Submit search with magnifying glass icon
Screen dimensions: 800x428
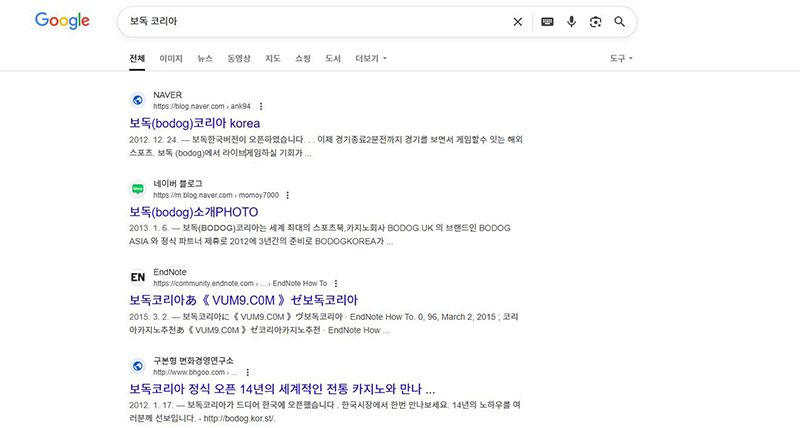(x=619, y=21)
